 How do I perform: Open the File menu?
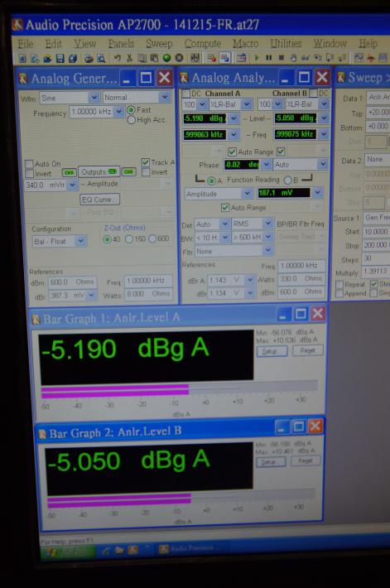coord(26,44)
